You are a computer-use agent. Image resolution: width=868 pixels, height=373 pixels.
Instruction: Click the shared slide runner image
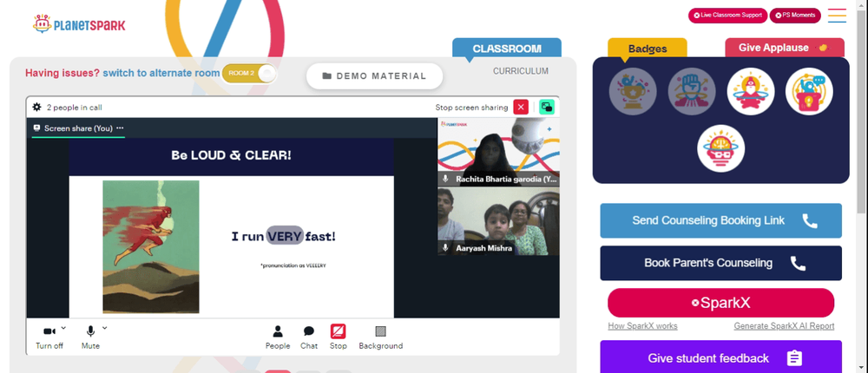(150, 247)
